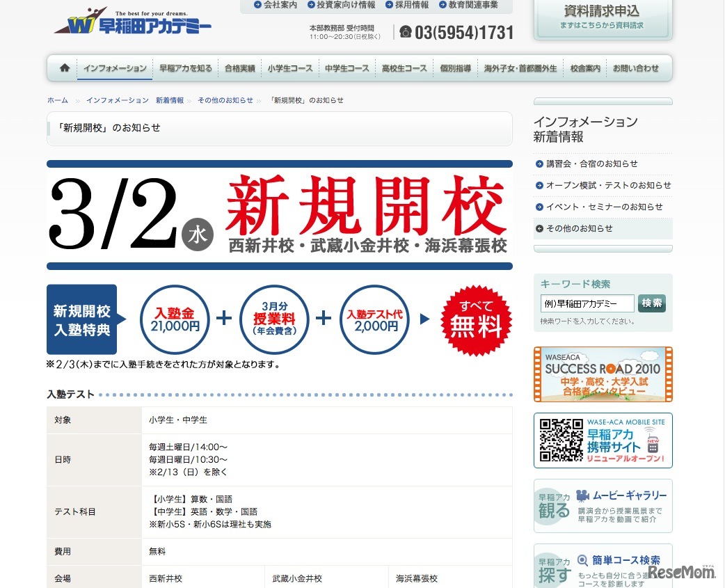Open the 早稲アカ携帯サイト banner

click(x=603, y=440)
